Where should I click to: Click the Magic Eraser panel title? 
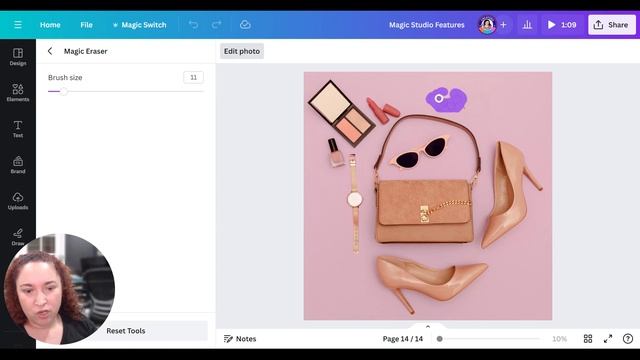pyautogui.click(x=85, y=51)
